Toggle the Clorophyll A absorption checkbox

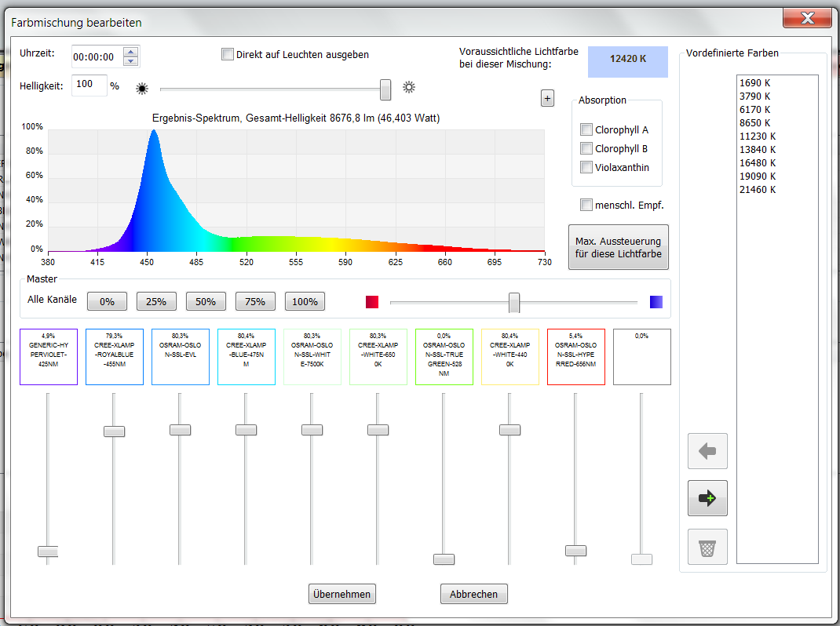586,129
